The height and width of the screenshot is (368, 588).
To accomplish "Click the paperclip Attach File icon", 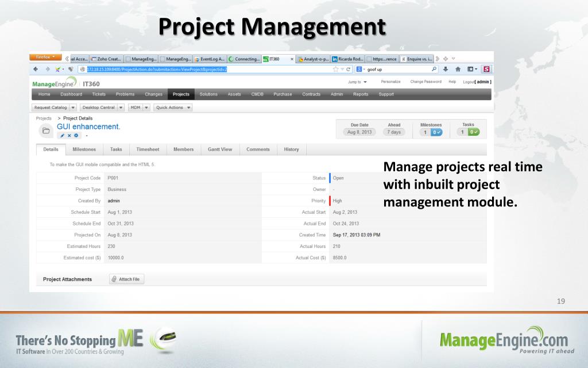I will point(114,279).
